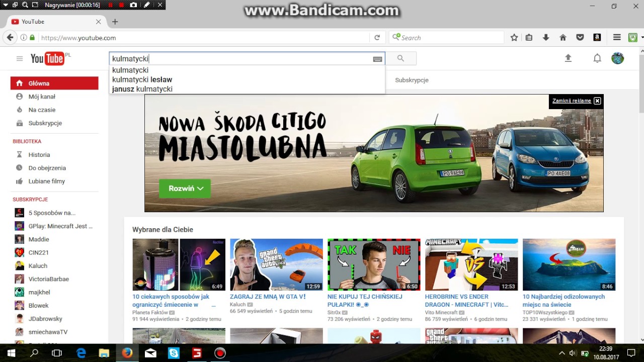Screen dimensions: 644x362
Task: Click the upload video arrow icon
Action: point(568,58)
